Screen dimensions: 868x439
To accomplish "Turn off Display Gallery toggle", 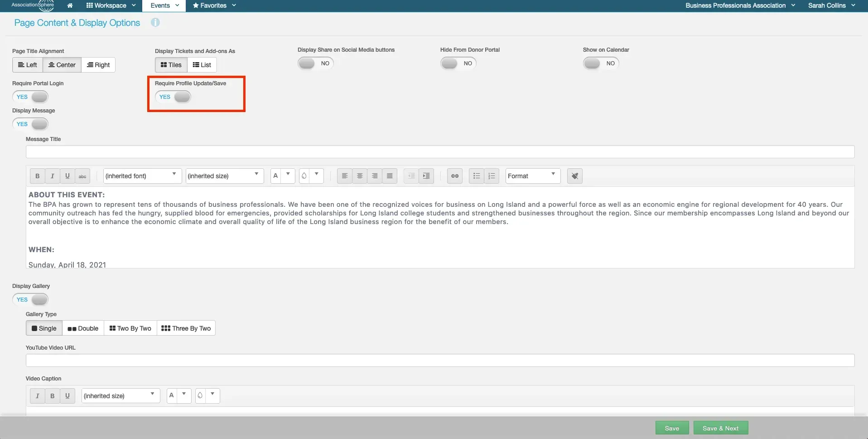I will 30,300.
